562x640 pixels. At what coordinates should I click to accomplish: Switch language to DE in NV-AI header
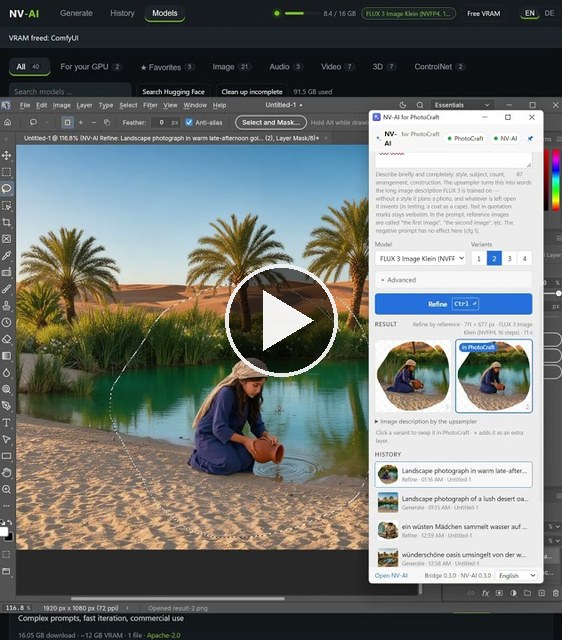pyautogui.click(x=549, y=13)
